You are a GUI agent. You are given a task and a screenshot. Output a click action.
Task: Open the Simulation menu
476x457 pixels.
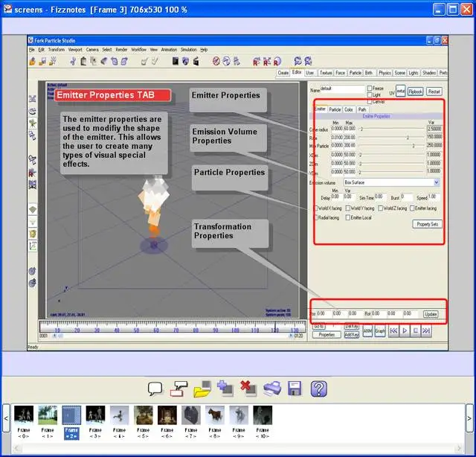tap(188, 50)
